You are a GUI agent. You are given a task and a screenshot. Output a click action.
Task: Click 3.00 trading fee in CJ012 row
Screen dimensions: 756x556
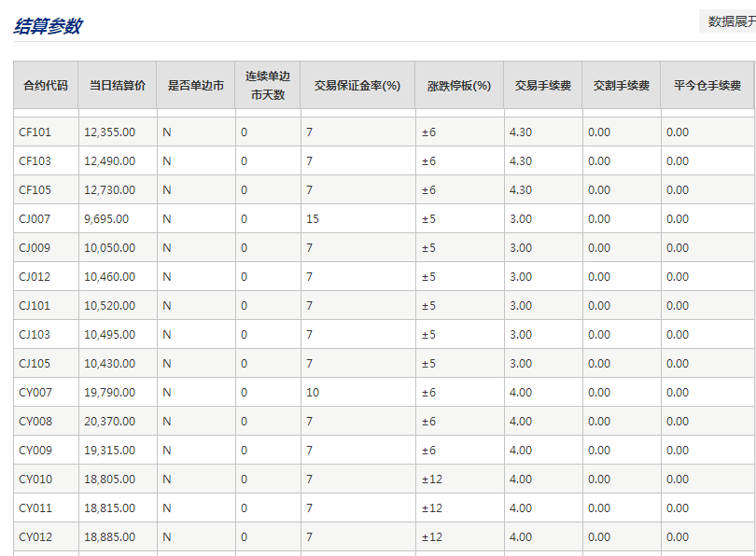(521, 276)
